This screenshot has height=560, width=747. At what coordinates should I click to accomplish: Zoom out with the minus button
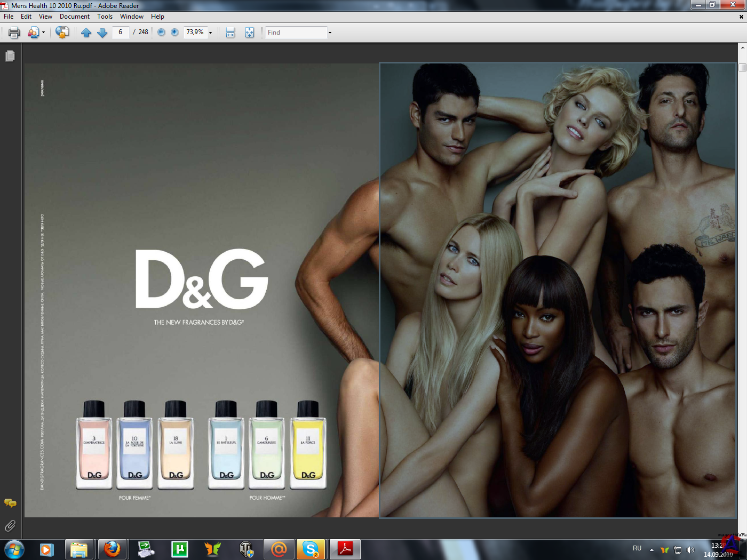(x=161, y=33)
